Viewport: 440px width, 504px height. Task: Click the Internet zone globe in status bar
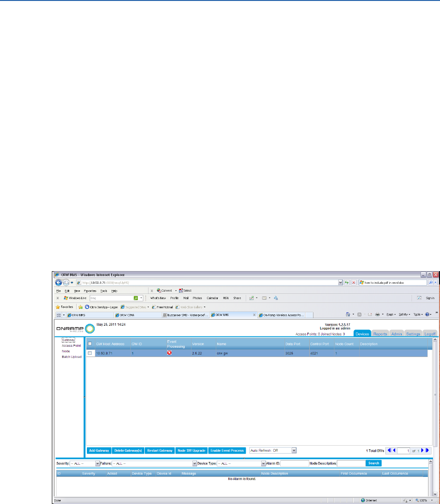click(x=363, y=500)
